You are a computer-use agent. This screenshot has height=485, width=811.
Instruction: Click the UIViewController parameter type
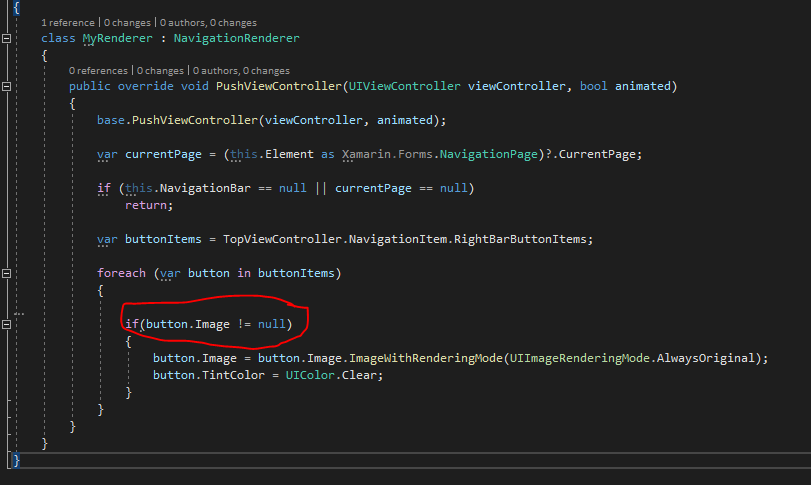tap(404, 86)
